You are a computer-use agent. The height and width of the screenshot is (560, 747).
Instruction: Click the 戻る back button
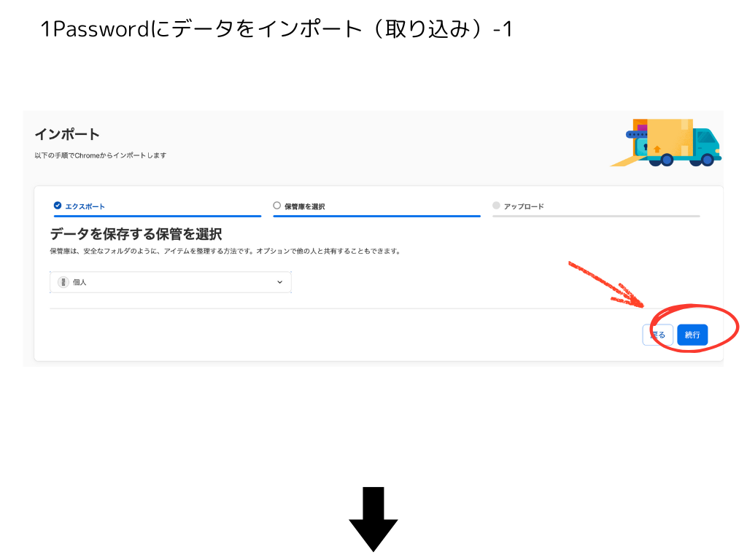click(x=657, y=335)
